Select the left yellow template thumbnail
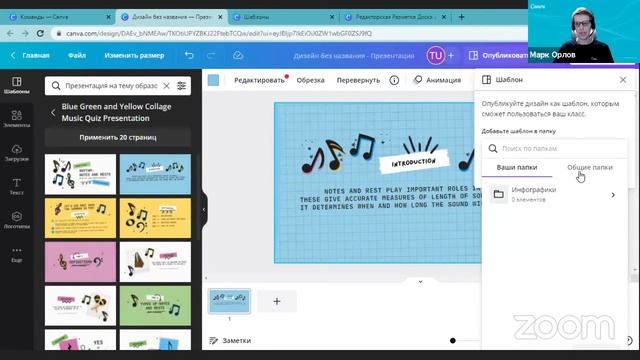The width and height of the screenshot is (640, 360). point(80,218)
